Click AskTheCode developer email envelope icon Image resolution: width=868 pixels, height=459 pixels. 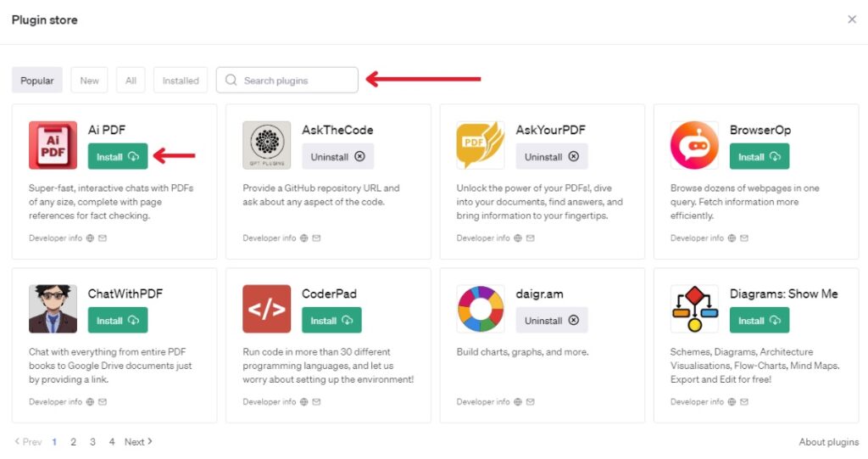[x=316, y=238]
